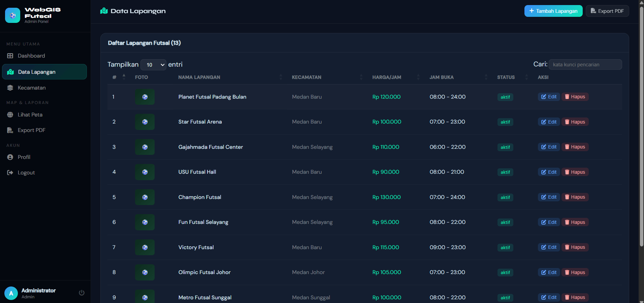Edit Gajahmada Futsal Center row
The image size is (644, 303).
pos(549,147)
